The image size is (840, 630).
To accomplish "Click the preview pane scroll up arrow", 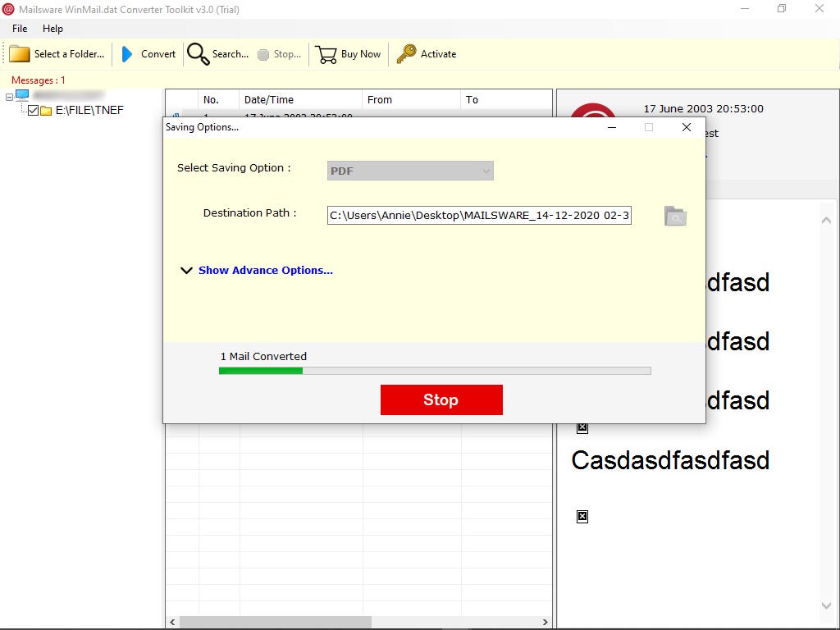I will pyautogui.click(x=827, y=220).
